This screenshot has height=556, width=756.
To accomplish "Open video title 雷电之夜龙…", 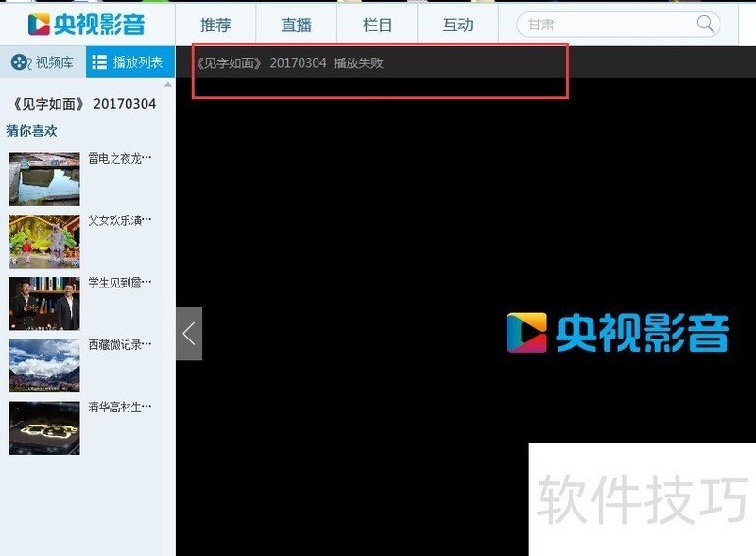I will point(120,158).
